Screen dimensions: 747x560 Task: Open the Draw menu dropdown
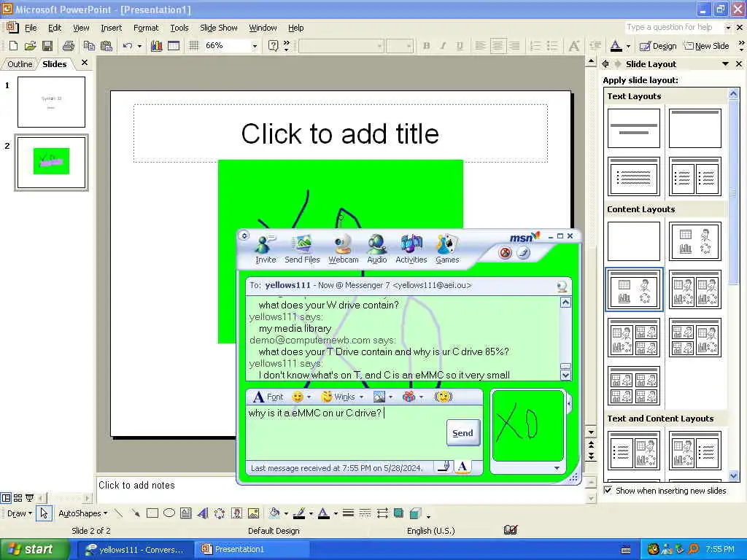click(x=20, y=513)
